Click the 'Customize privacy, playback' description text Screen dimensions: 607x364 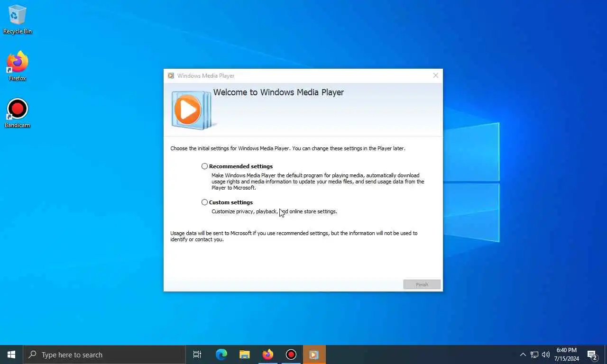pyautogui.click(x=274, y=211)
